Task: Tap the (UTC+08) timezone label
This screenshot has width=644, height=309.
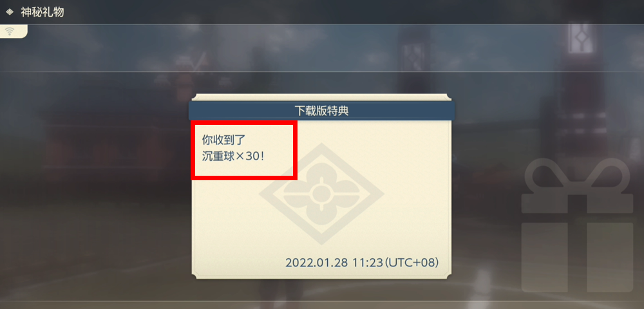Action: tap(411, 263)
